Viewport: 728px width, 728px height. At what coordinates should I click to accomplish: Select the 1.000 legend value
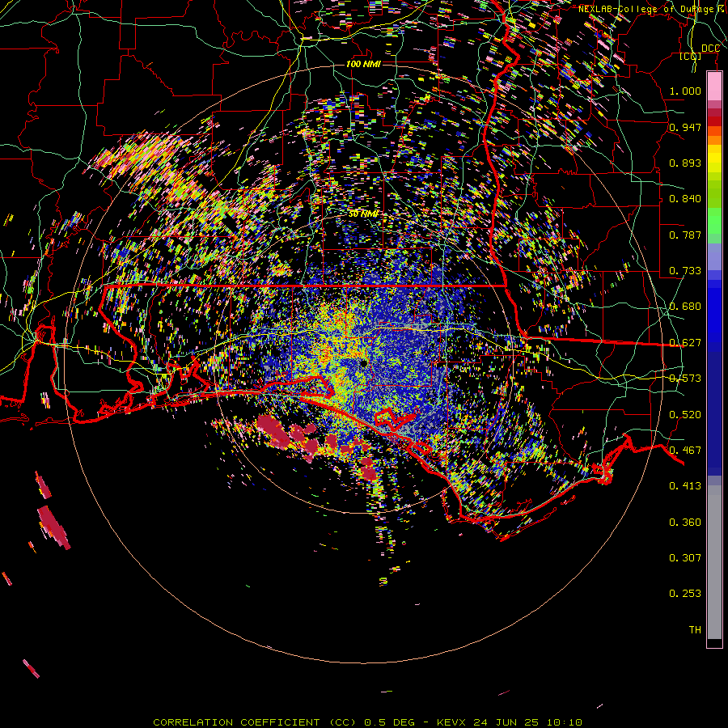[x=685, y=91]
